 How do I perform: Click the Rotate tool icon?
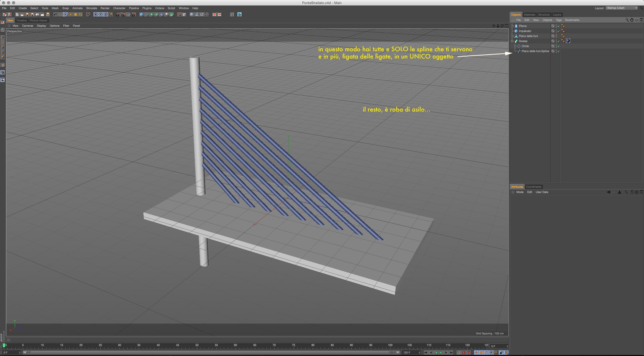click(81, 15)
